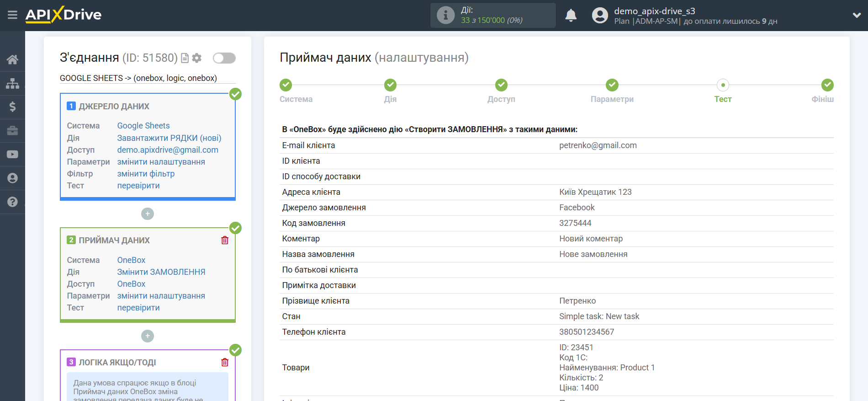The width and height of the screenshot is (868, 401).
Task: Open the OneBox access link
Action: (131, 284)
